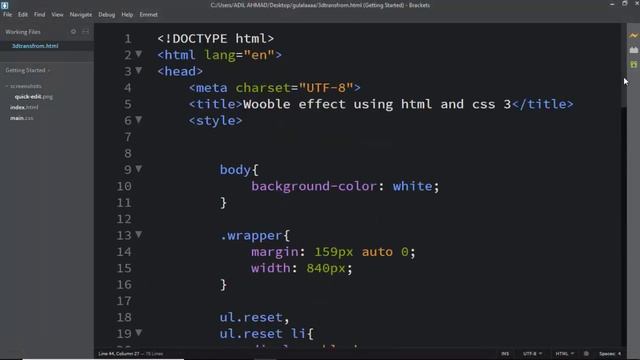
Task: Open the Emmet menu
Action: (x=148, y=15)
